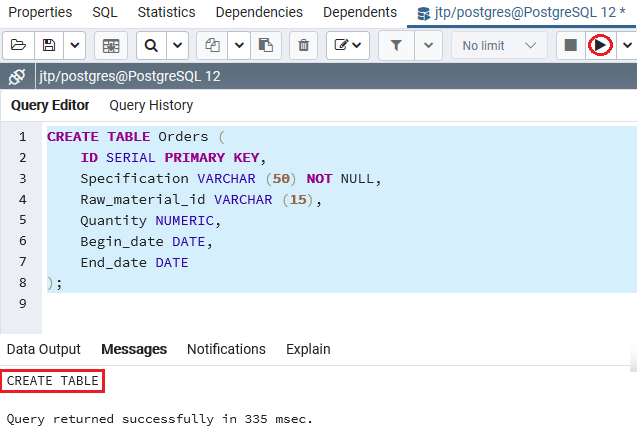
Task: Switch to the Properties tab
Action: point(40,12)
